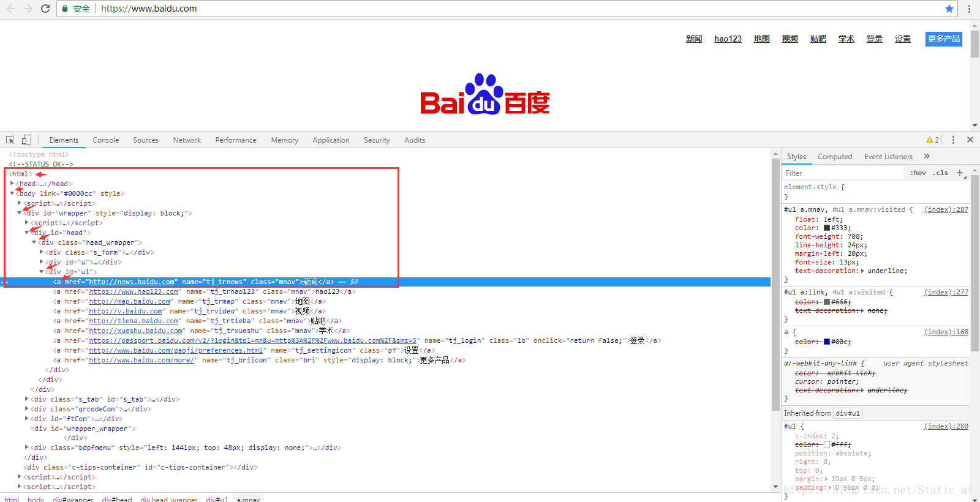
Task: Toggle the :hov element state button
Action: point(918,173)
